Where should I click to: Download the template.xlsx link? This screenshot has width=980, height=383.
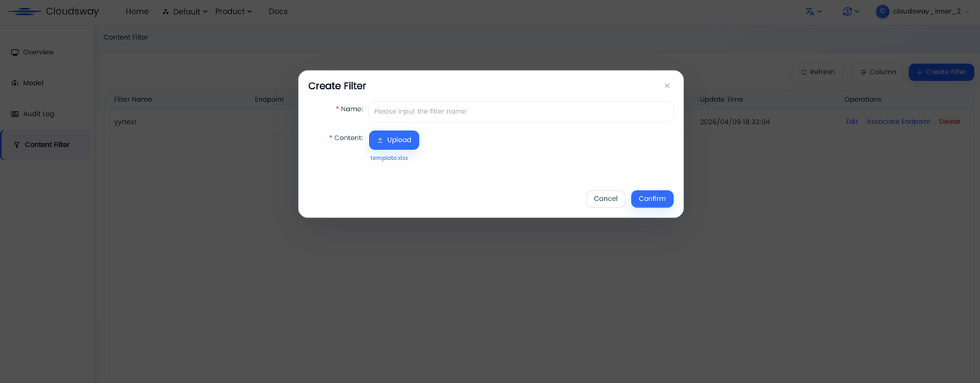[x=389, y=158]
